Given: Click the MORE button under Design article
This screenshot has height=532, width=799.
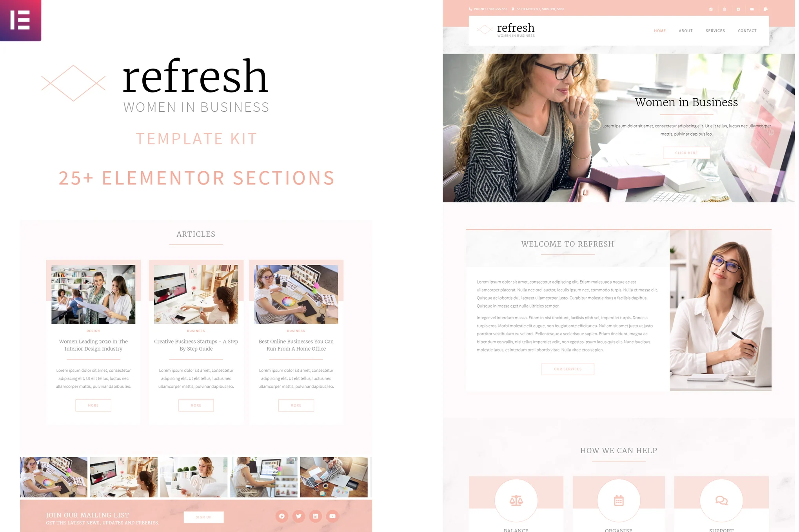Looking at the screenshot, I should coord(94,406).
